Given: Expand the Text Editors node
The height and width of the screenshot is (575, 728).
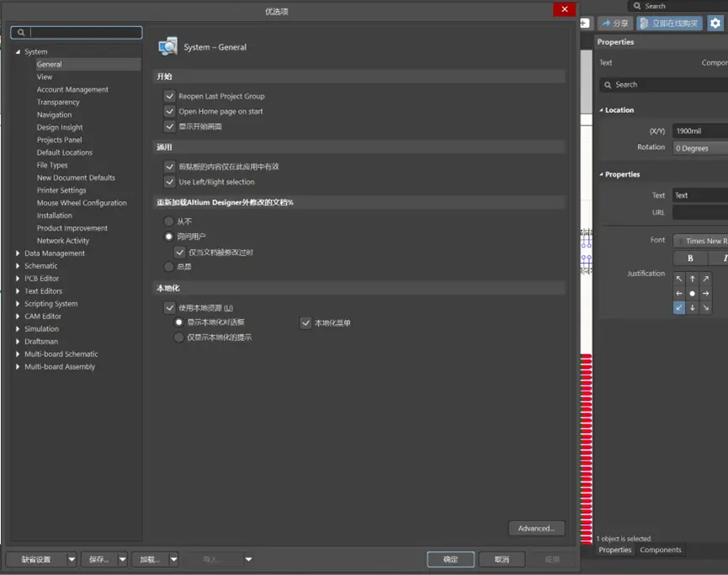Looking at the screenshot, I should tap(18, 290).
